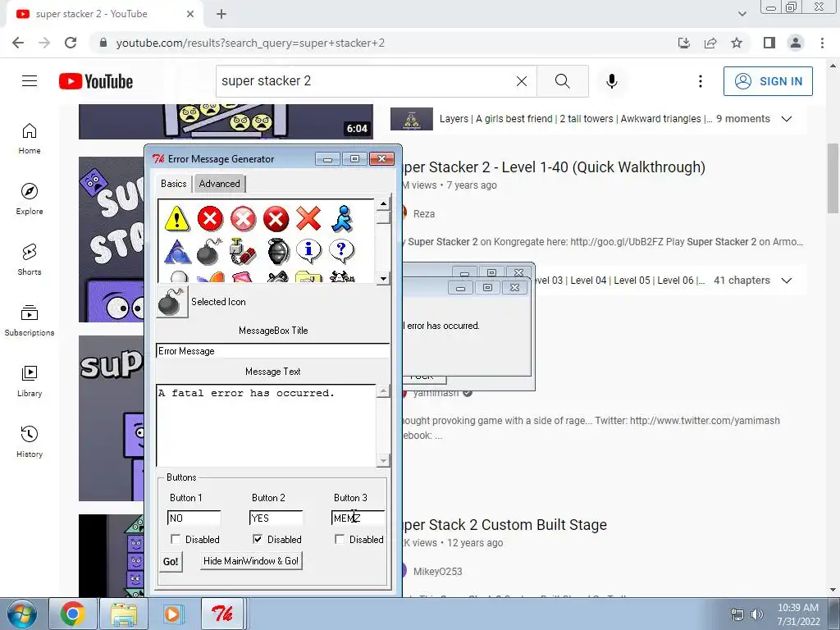Expand the 9 moments chevron
The image size is (840, 630).
[x=787, y=119]
